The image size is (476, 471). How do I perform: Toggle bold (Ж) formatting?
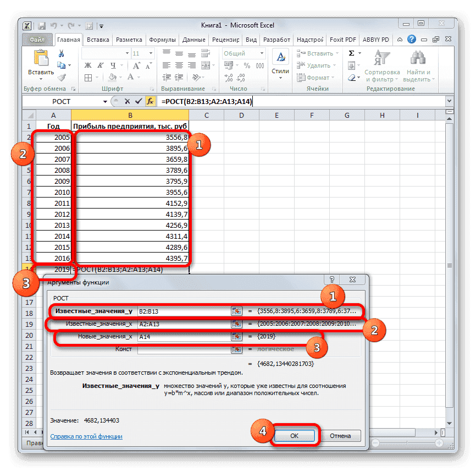pyautogui.click(x=87, y=64)
